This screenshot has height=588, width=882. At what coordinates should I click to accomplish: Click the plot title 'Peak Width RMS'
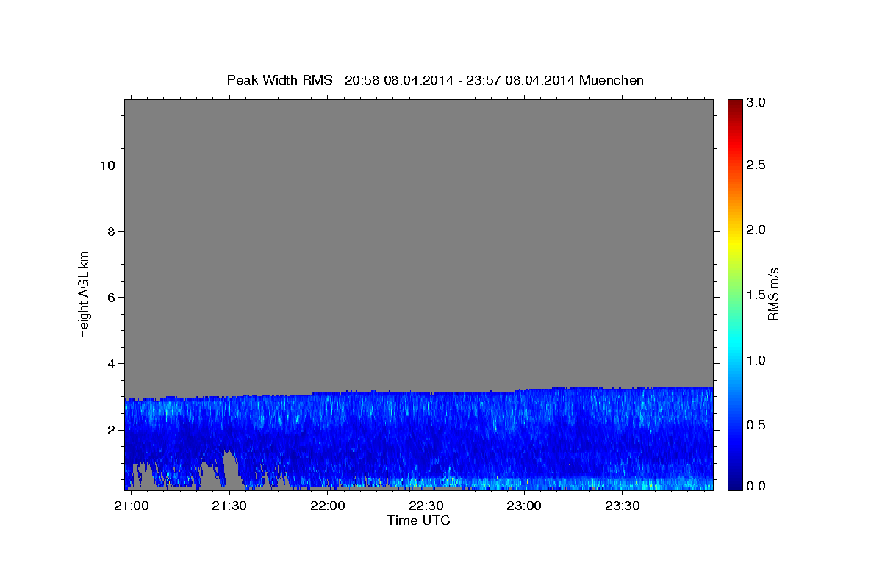(279, 80)
